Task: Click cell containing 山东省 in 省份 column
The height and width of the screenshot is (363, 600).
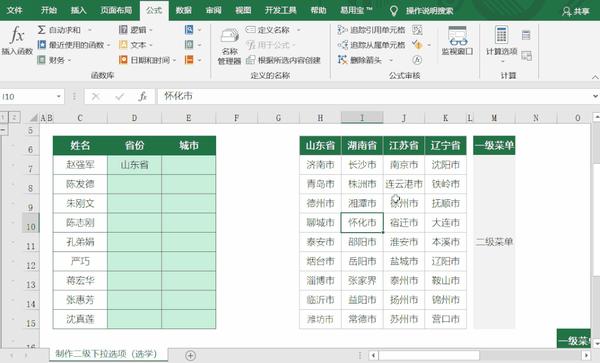Action: point(134,165)
